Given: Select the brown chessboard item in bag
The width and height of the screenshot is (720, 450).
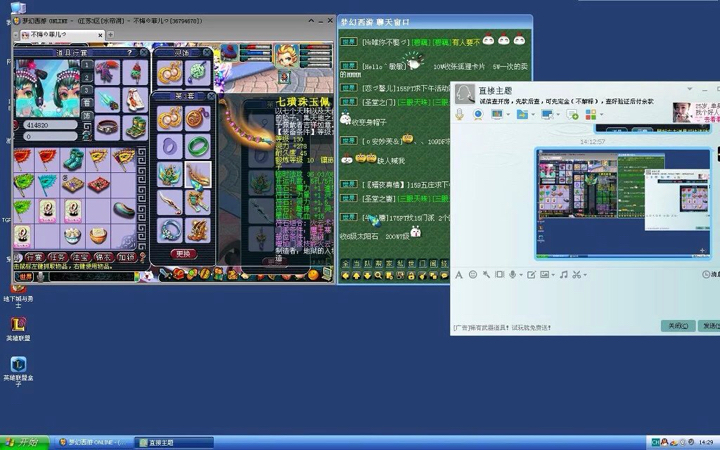Looking at the screenshot, I should 73,184.
